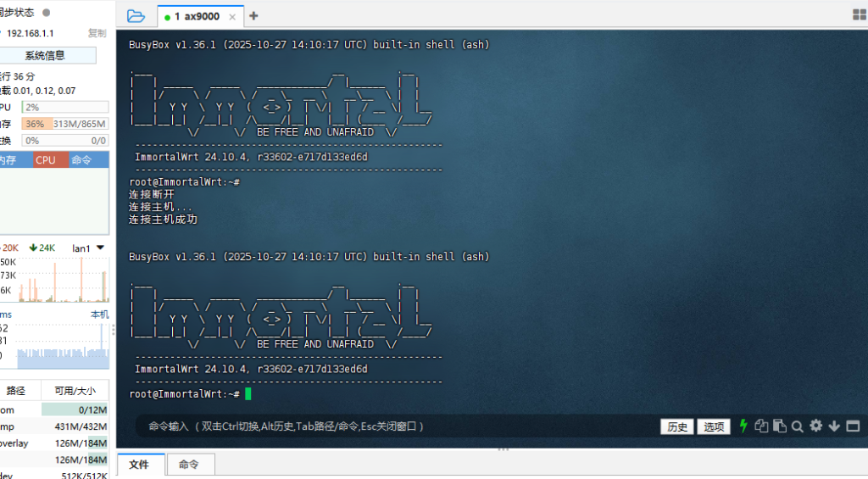This screenshot has width=868, height=479.
Task: Click the paste icon in command bar
Action: 780,426
